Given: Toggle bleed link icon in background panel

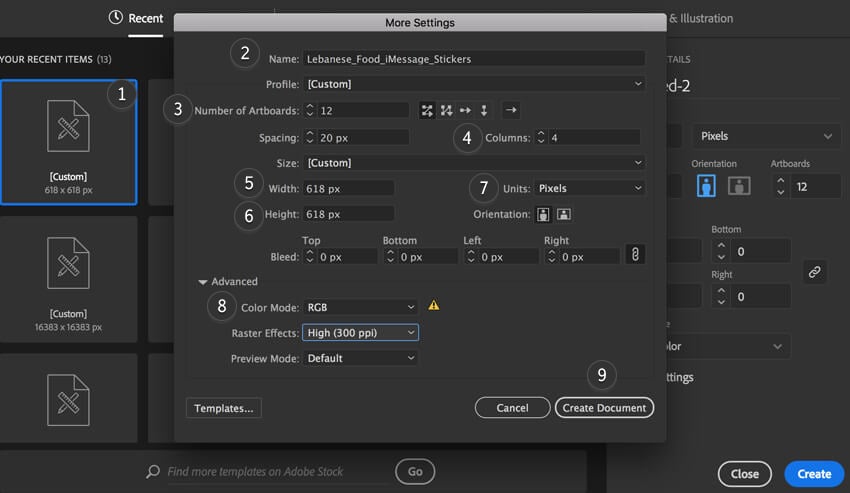Looking at the screenshot, I should [x=814, y=272].
